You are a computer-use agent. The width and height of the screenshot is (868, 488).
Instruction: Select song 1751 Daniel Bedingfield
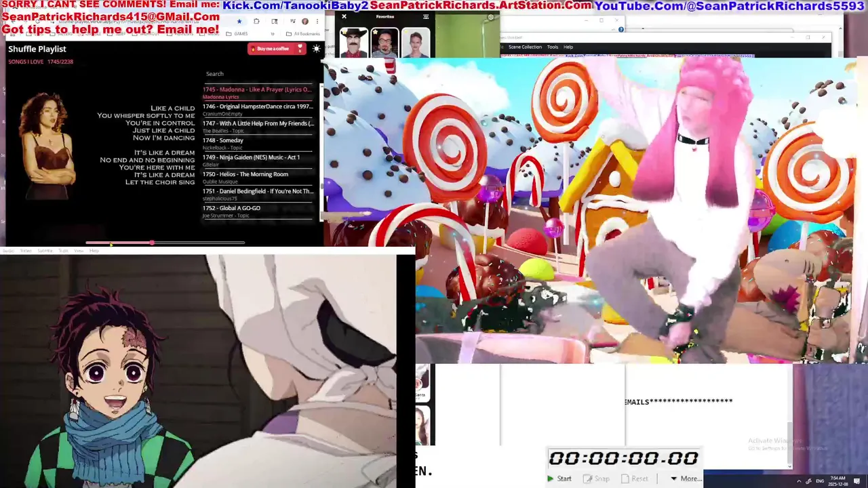(x=258, y=194)
